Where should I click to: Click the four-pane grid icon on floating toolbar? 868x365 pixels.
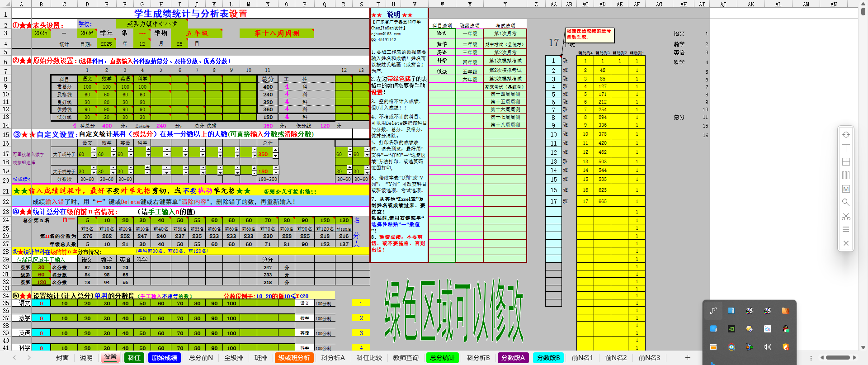[x=846, y=162]
